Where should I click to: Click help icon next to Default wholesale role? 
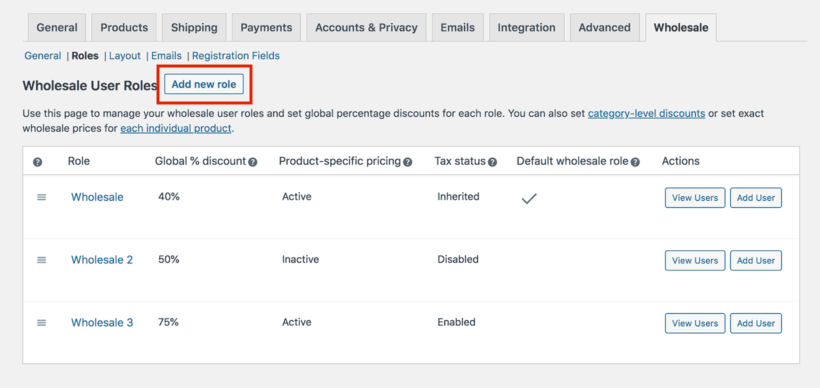(x=635, y=162)
